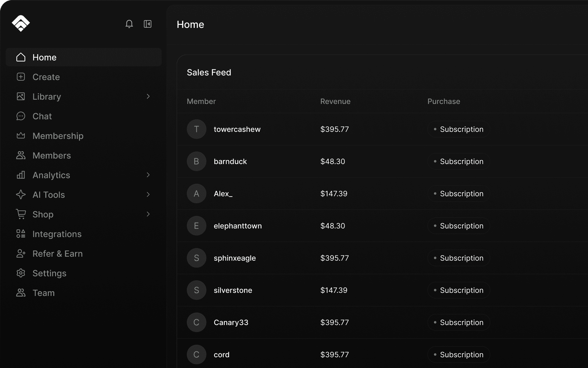Click Alex_'s $147.39 revenue
Image resolution: width=588 pixels, height=368 pixels.
[x=334, y=194]
